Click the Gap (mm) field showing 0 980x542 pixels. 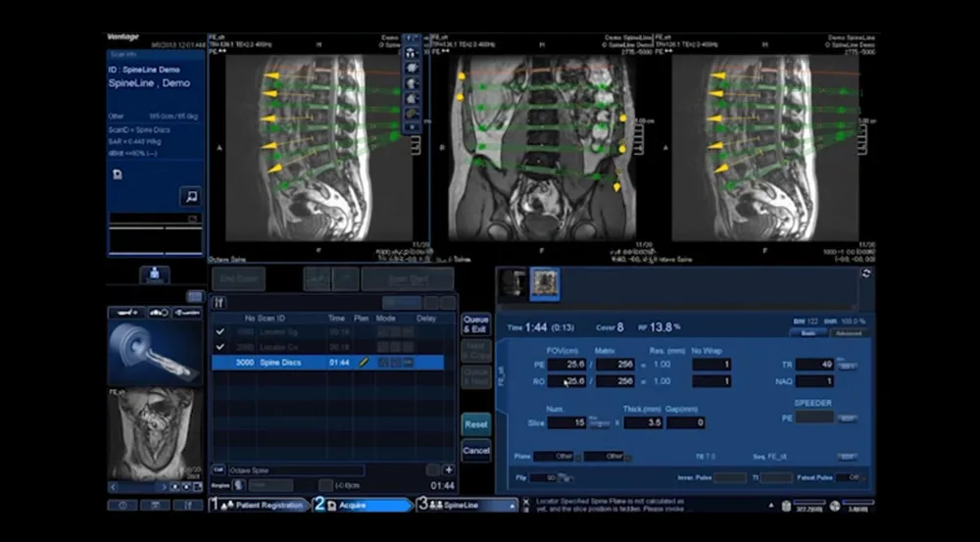click(x=686, y=422)
